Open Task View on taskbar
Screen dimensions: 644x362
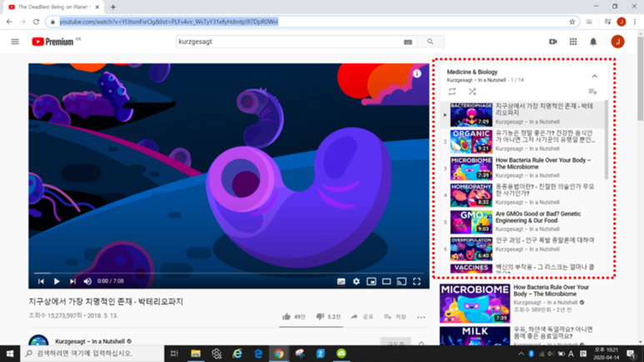(174, 354)
